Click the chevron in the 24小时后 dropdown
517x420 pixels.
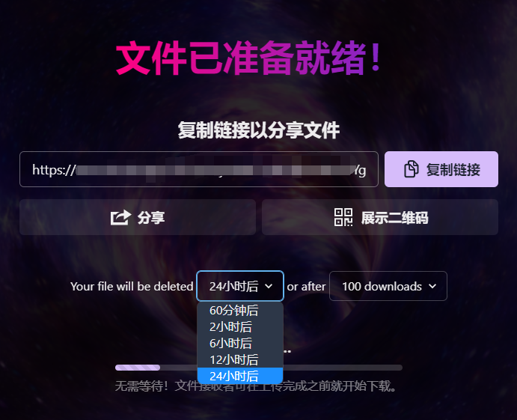coord(269,286)
